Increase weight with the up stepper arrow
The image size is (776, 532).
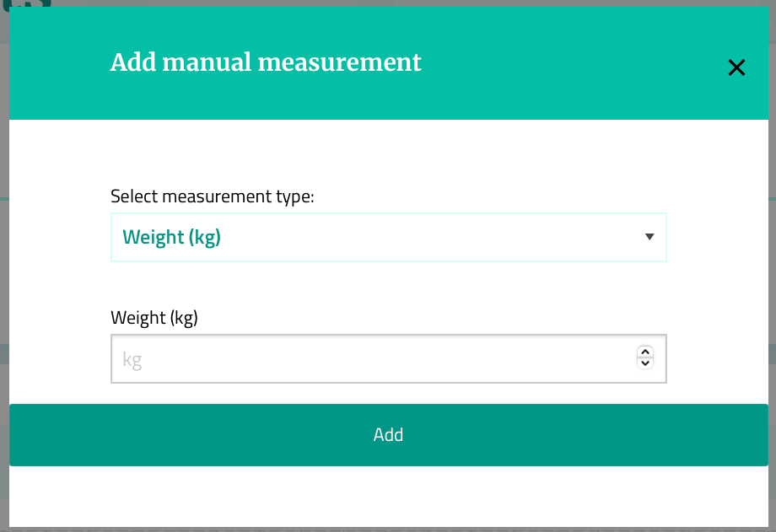[645, 352]
